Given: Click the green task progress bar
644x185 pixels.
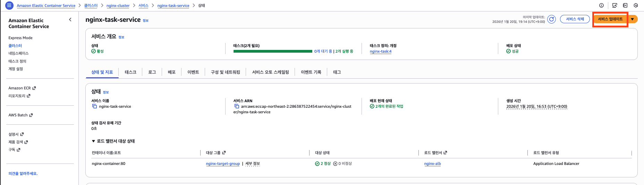Looking at the screenshot, I should pyautogui.click(x=273, y=51).
